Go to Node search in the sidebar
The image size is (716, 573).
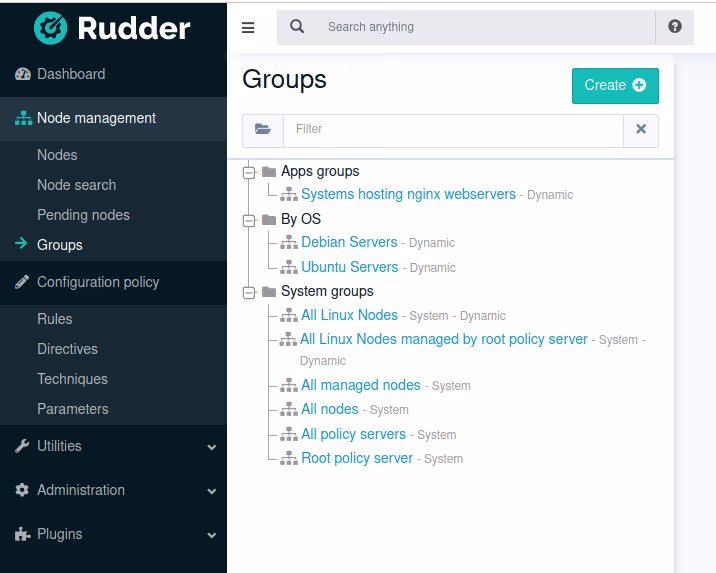coord(76,185)
